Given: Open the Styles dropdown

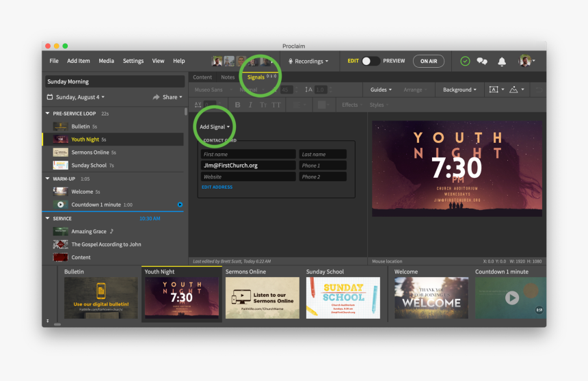Looking at the screenshot, I should (379, 105).
